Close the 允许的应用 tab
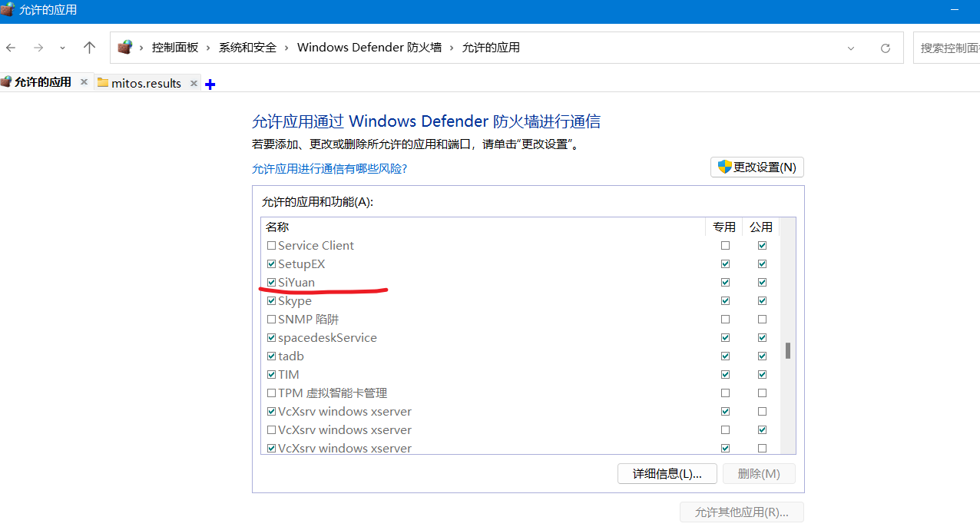The image size is (980, 527). [84, 81]
